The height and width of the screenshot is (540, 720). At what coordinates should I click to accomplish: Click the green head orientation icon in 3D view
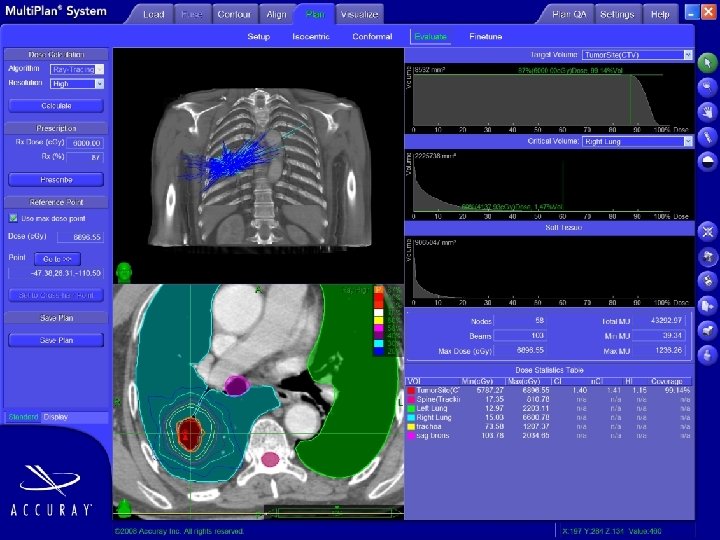point(124,272)
